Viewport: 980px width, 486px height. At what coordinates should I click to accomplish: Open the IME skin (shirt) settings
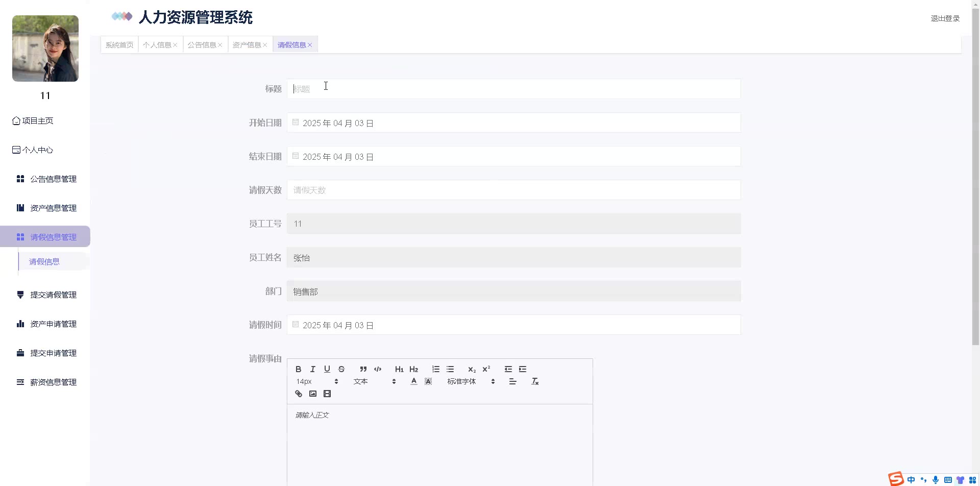point(960,480)
